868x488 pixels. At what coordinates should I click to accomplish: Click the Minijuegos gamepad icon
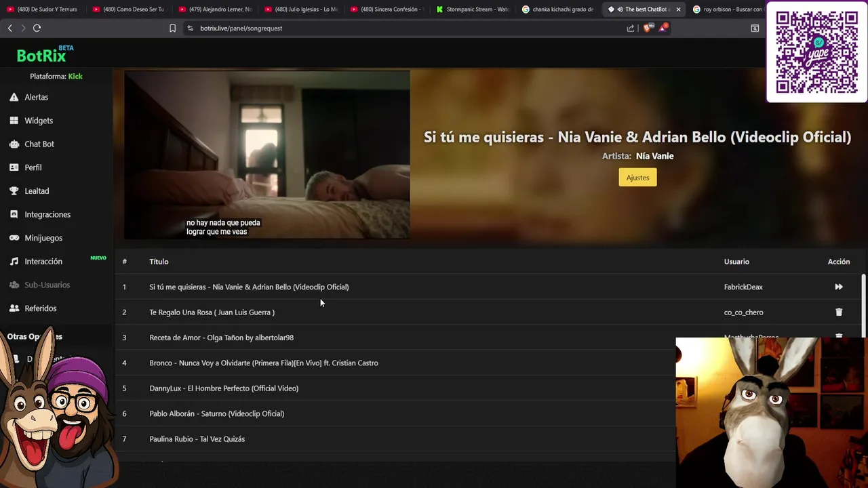pos(14,238)
